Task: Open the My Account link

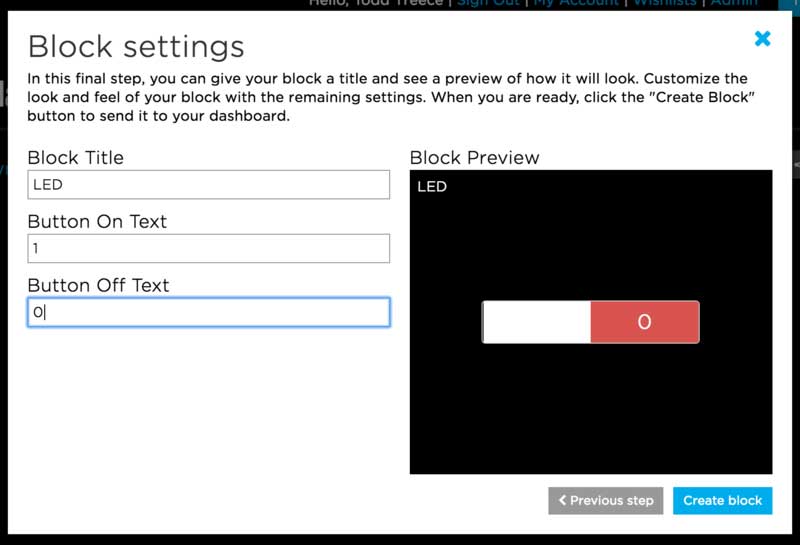Action: point(576,4)
